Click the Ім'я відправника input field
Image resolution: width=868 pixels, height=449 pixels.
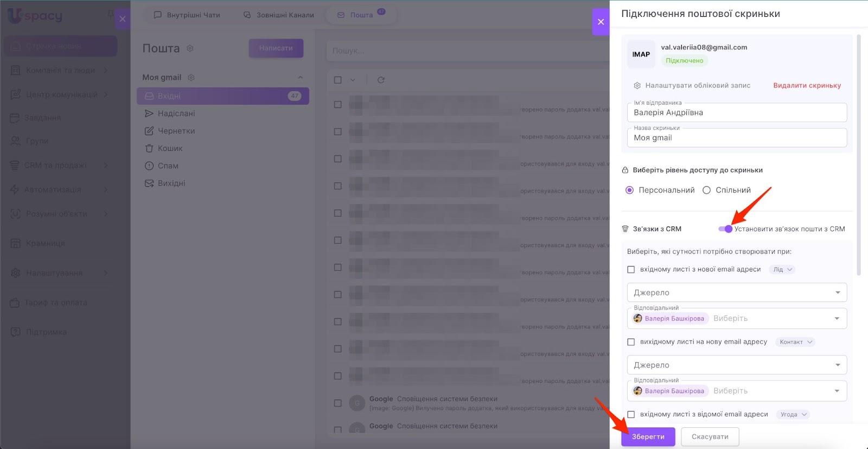(x=737, y=112)
